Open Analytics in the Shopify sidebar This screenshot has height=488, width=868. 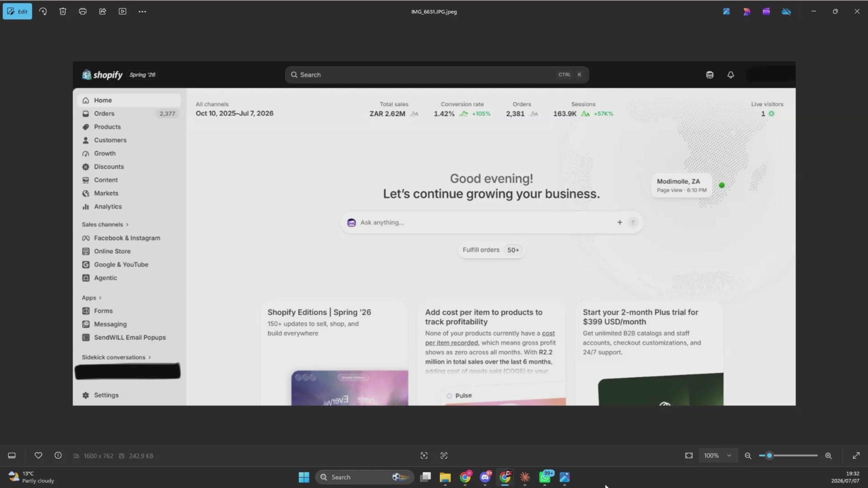129,207
